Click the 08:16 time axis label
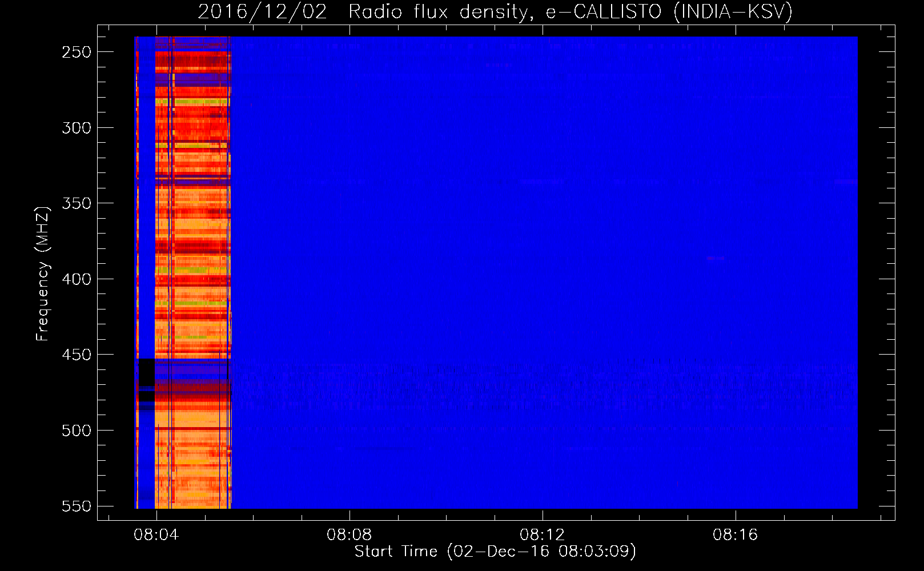The height and width of the screenshot is (571, 924). pyautogui.click(x=735, y=534)
